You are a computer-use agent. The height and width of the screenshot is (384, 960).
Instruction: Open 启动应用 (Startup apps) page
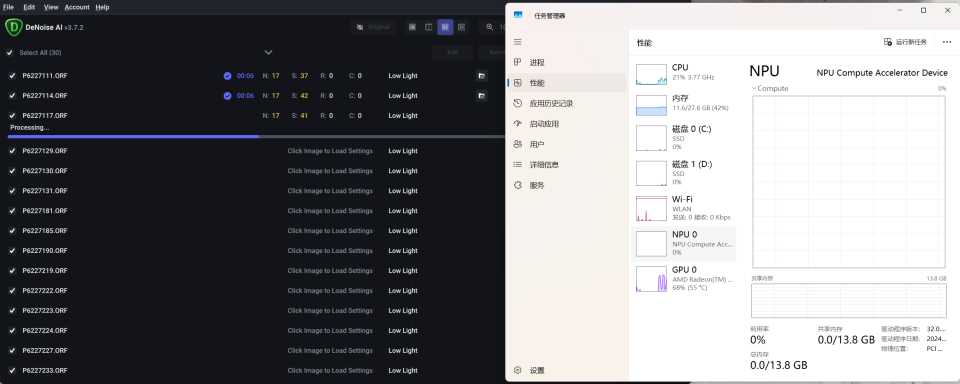click(x=566, y=124)
